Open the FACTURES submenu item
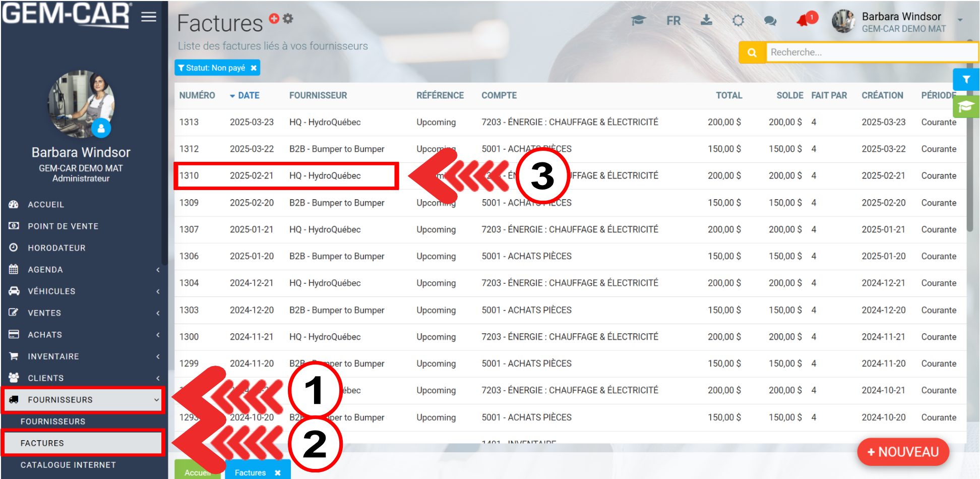 [42, 443]
